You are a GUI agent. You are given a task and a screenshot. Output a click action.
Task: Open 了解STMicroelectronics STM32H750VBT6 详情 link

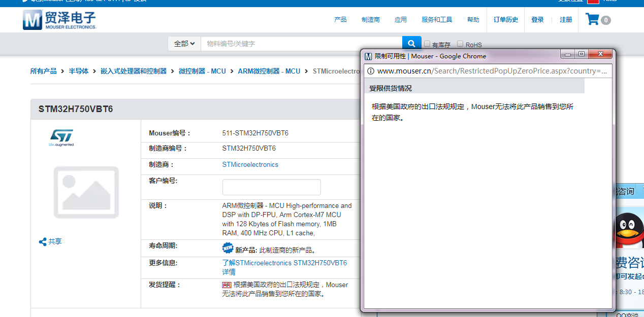284,267
